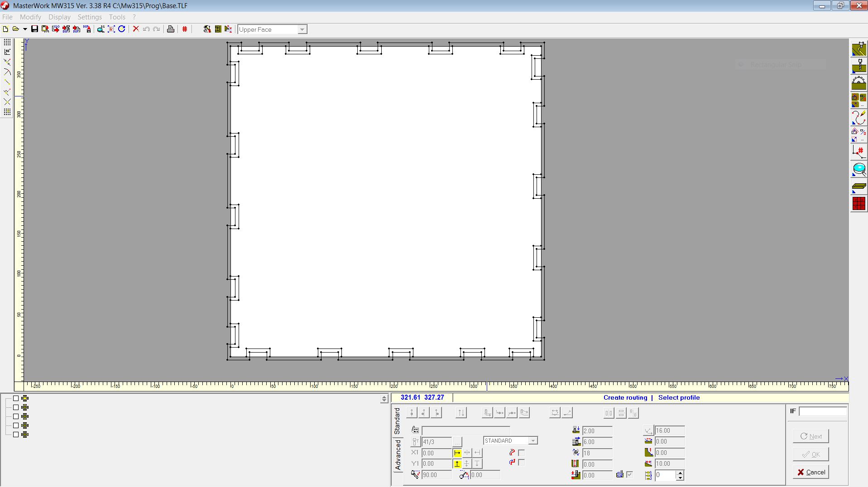Screen dimensions: 868x487
Task: Click the yellow line icon in left toolbar
Action: click(x=7, y=82)
